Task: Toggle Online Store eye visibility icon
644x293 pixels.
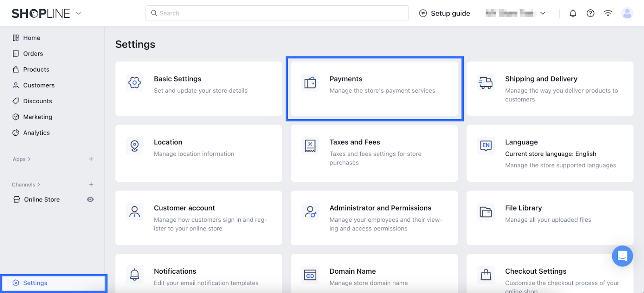Action: [x=91, y=199]
